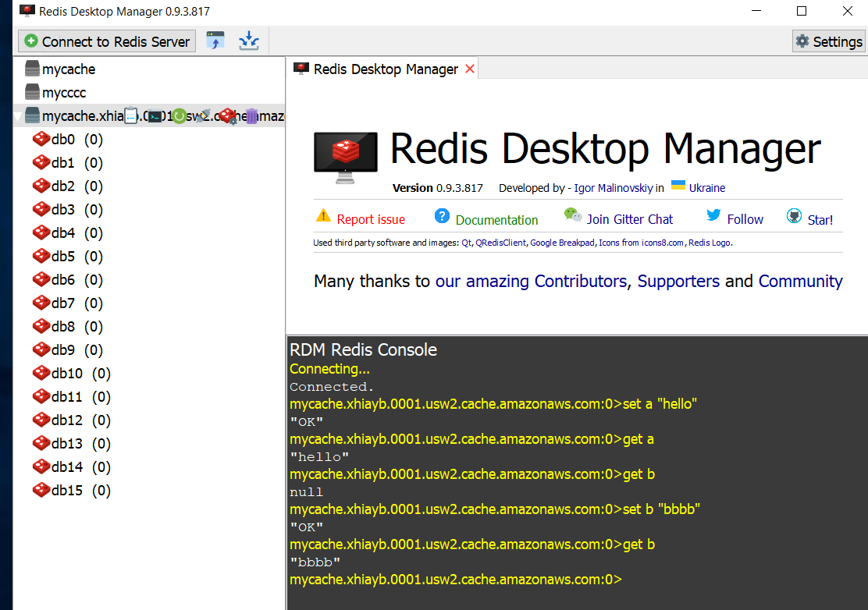Switch to the Redis Desktop Manager tab
Viewport: 868px width, 610px height.
[386, 69]
